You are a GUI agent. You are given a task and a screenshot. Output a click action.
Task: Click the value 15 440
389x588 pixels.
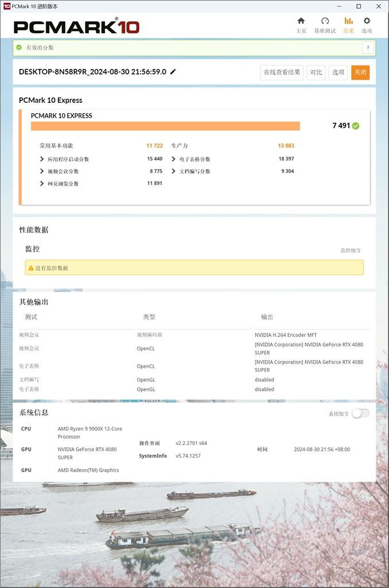pos(155,158)
